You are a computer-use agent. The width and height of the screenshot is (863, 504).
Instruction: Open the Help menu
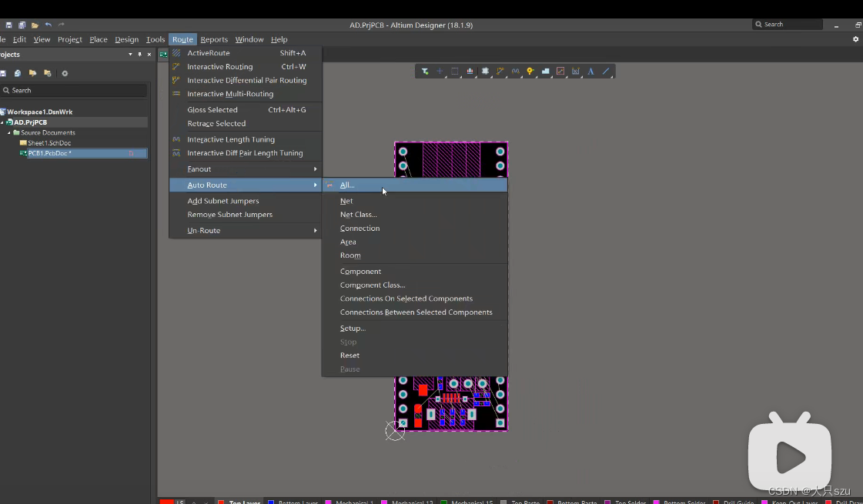(x=279, y=39)
